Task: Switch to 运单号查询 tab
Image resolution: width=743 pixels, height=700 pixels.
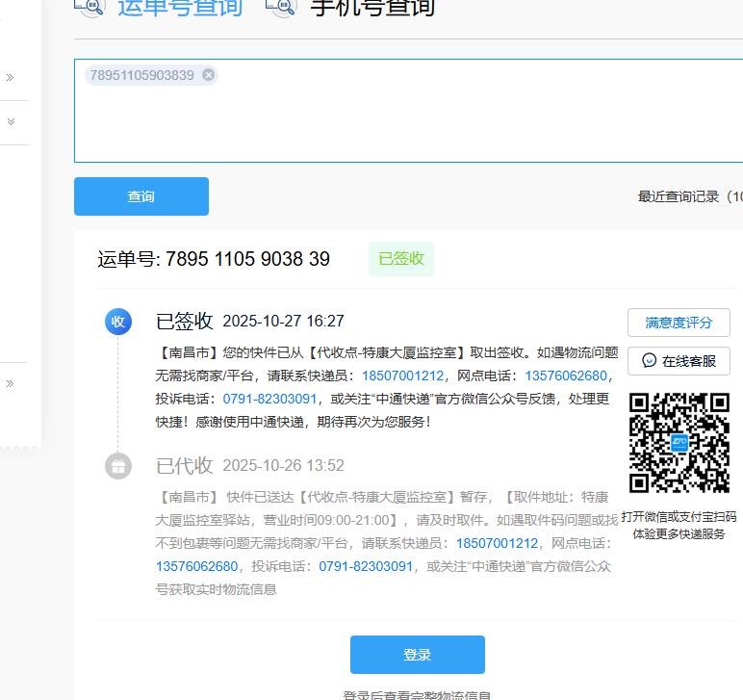Action: (x=180, y=7)
